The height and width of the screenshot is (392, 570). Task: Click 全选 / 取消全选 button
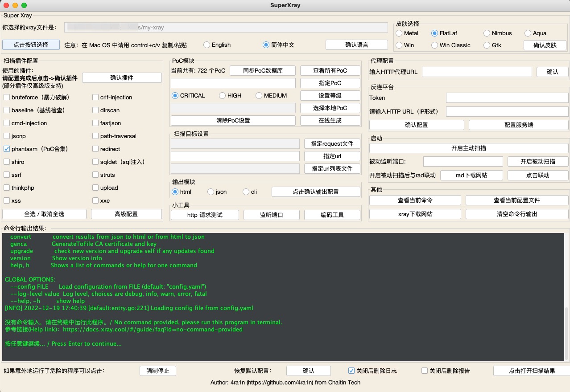tap(44, 214)
